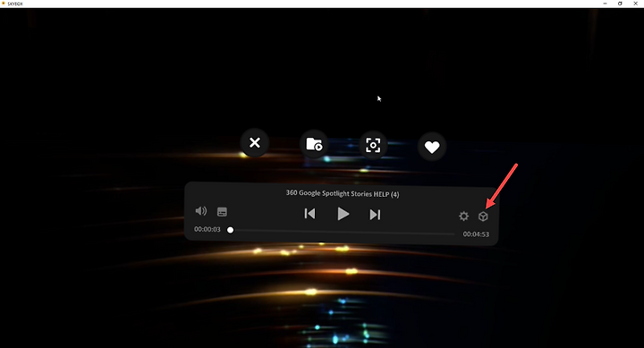Skip to the next video
This screenshot has height=348, width=644.
point(375,215)
